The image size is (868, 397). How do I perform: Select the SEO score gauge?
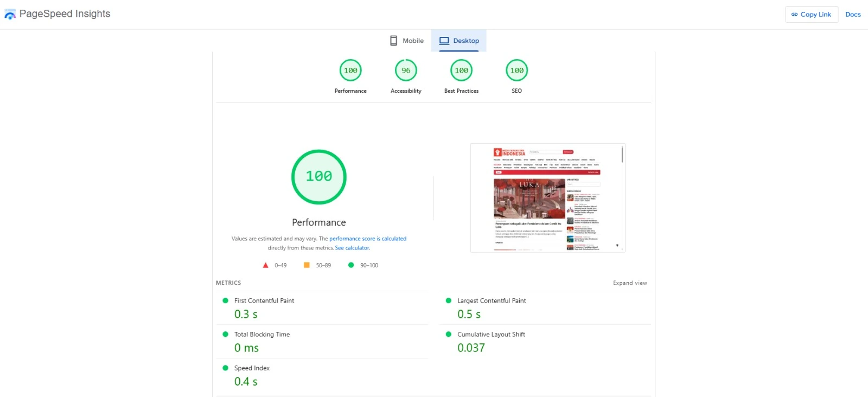[516, 71]
